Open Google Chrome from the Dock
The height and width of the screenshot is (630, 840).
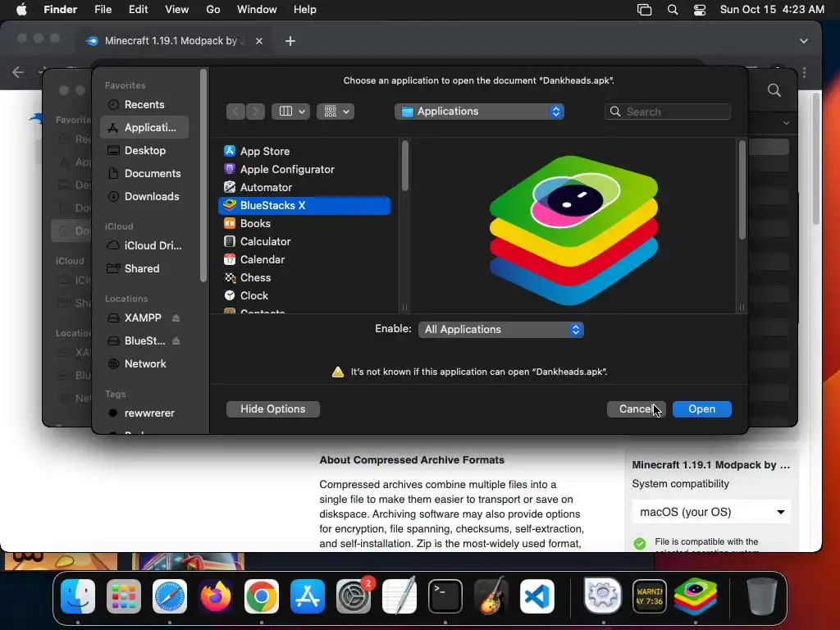pyautogui.click(x=262, y=596)
